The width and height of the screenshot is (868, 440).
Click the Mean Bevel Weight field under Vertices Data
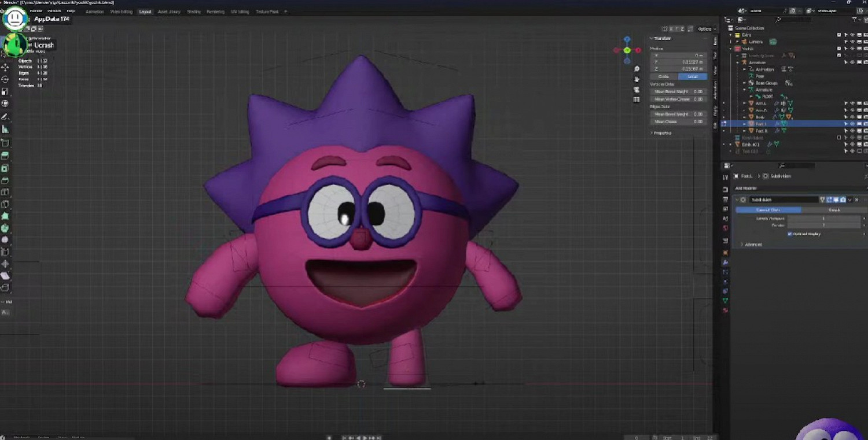pos(677,91)
